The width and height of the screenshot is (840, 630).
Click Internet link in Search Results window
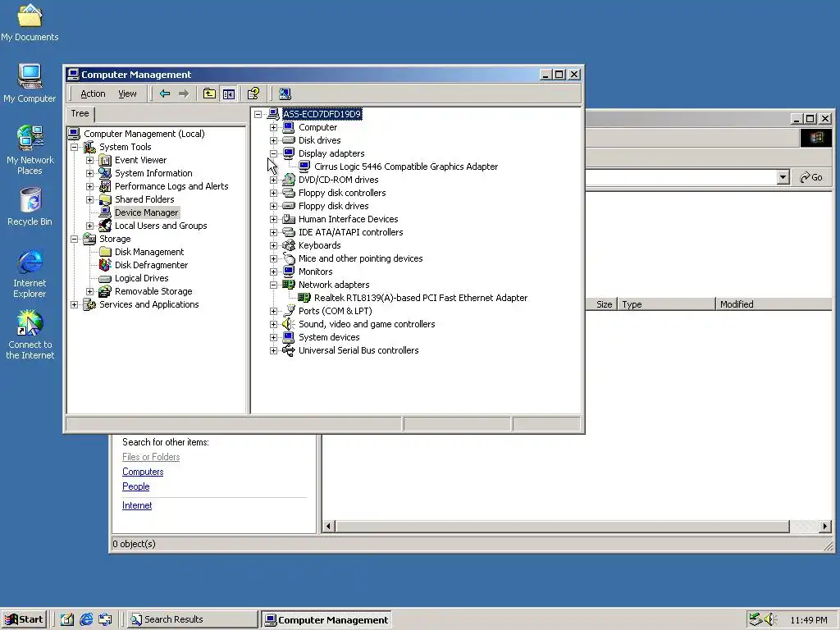pyautogui.click(x=137, y=505)
